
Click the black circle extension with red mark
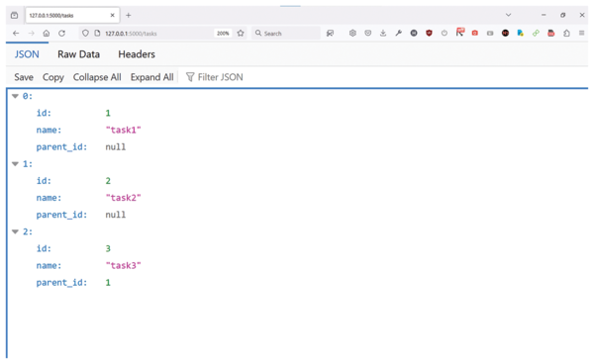[505, 34]
